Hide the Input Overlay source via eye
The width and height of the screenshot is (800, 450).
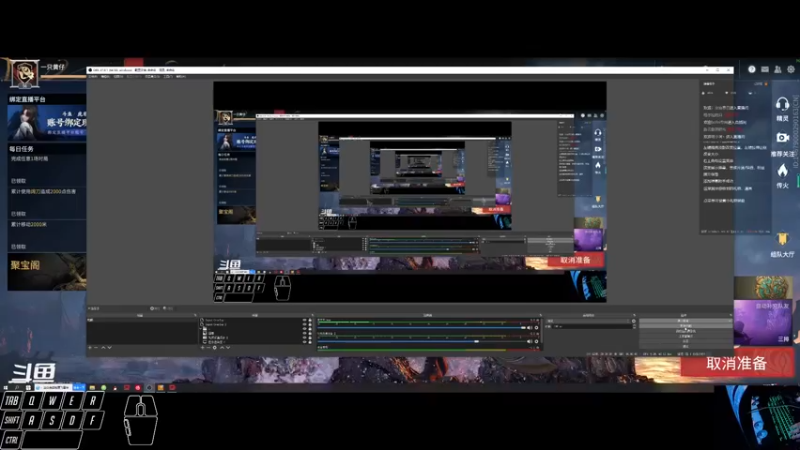point(305,320)
